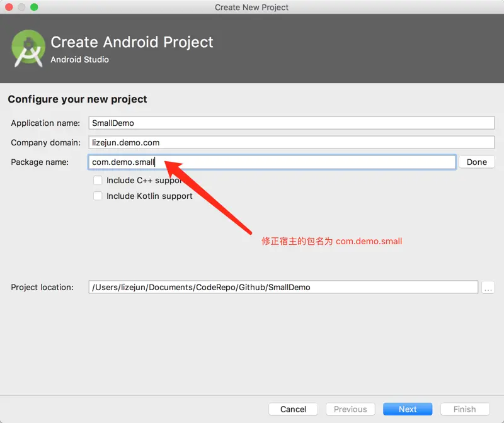Open the project location browse ellipsis button
The height and width of the screenshot is (423, 504).
coord(488,288)
